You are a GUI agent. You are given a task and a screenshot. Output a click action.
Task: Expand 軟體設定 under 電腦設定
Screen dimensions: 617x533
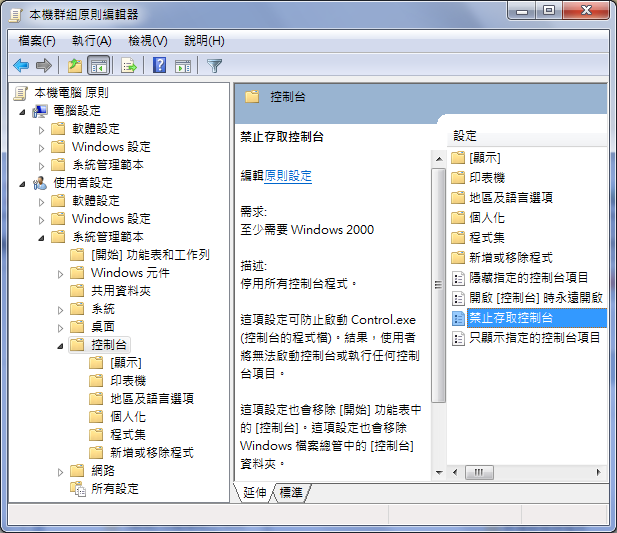pos(41,130)
